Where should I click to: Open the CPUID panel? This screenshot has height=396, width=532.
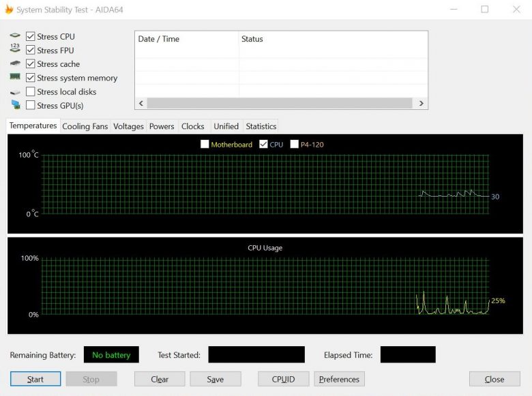[x=283, y=379]
